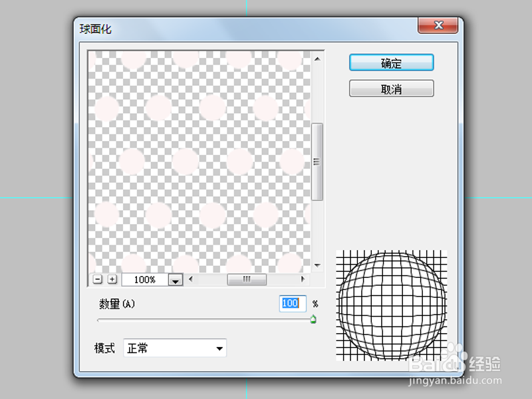Open the 模式 正常 dropdown
Viewport: 532px width, 399px height.
(x=175, y=348)
